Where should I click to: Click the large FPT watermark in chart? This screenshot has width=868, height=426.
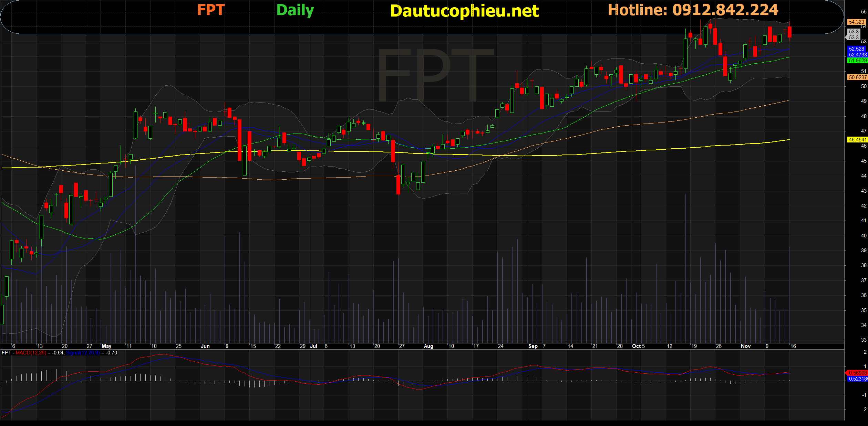point(436,74)
